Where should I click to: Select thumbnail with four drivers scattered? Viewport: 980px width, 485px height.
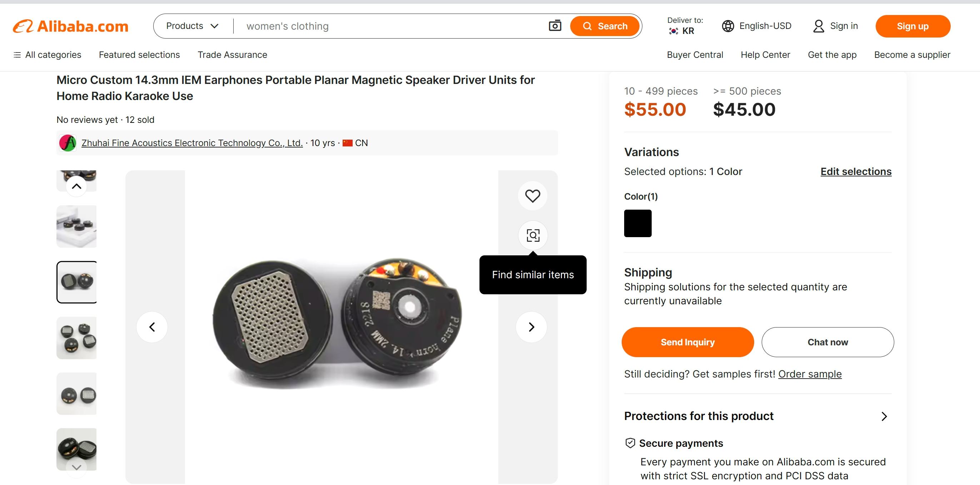(x=76, y=338)
